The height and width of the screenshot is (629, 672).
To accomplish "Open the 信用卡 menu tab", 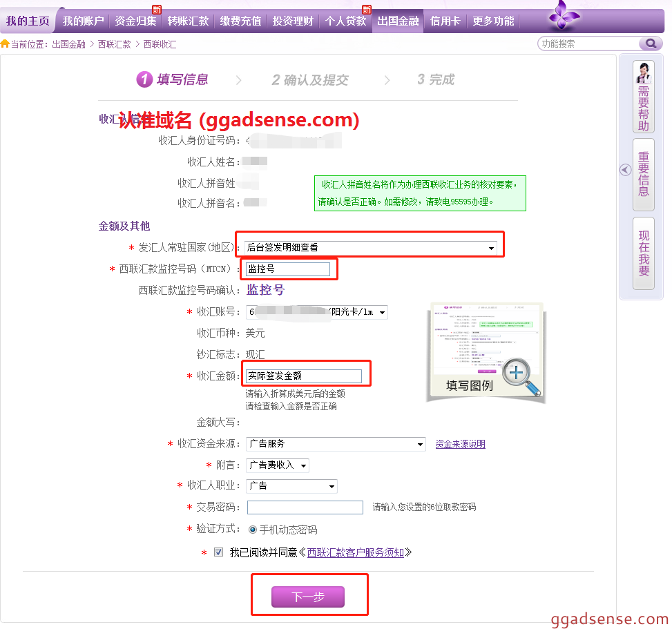I will [445, 21].
